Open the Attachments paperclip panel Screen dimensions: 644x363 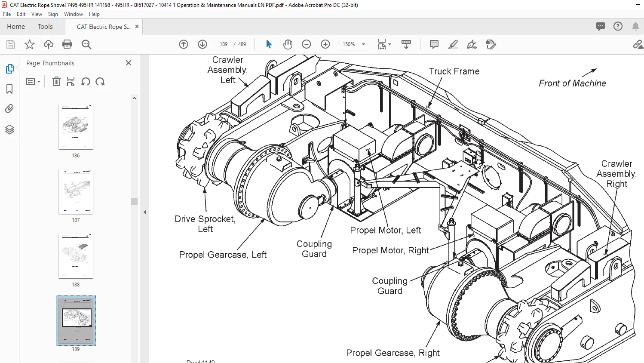[x=9, y=109]
